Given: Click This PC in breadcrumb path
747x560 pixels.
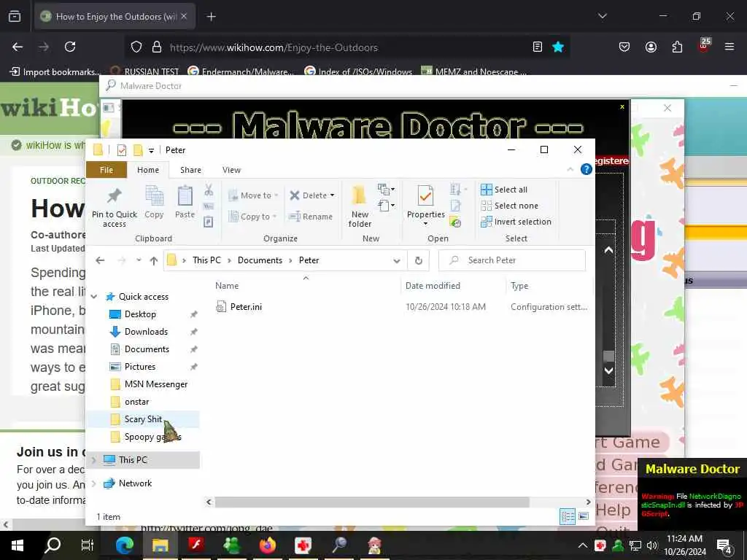Looking at the screenshot, I should tap(206, 260).
